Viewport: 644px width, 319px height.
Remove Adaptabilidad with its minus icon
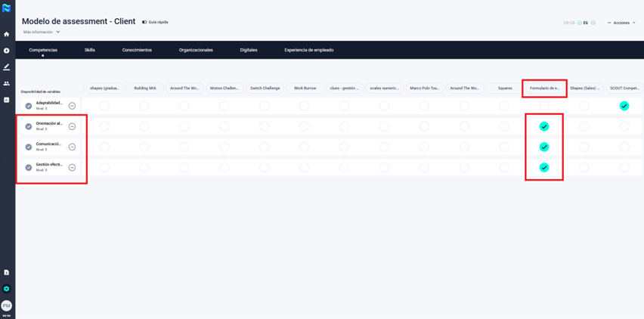(x=73, y=106)
